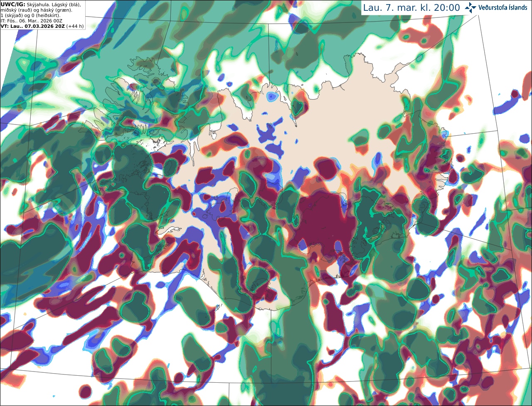Viewport: 532px width, 406px height.
Task: Click the 'IT: Fös.. 06. Mar.. 2026 00Z' line
Action: coord(31,21)
